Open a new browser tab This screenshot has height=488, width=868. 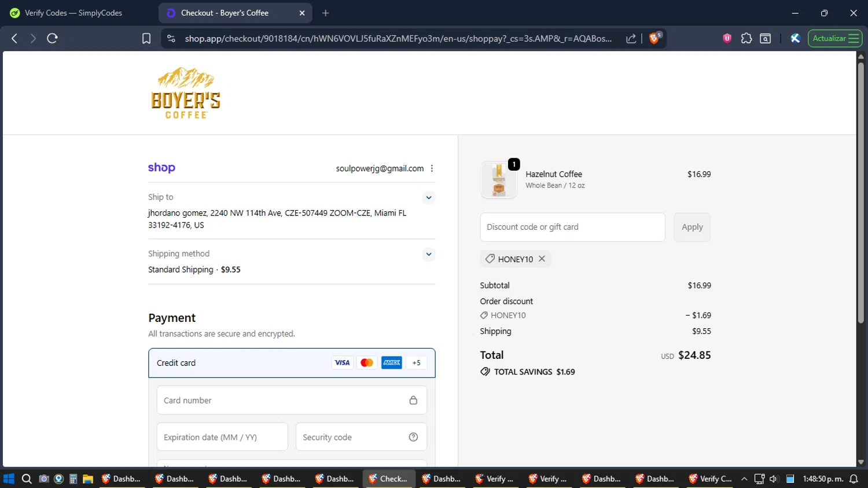click(326, 13)
